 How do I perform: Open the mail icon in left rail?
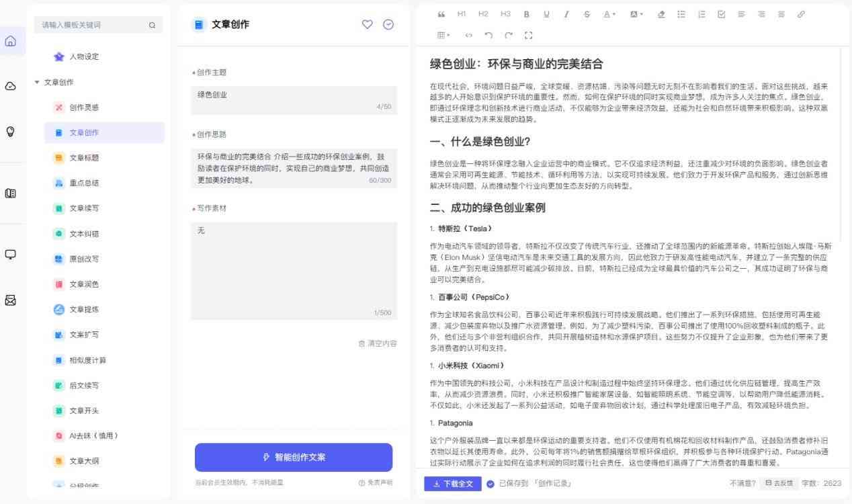click(11, 300)
